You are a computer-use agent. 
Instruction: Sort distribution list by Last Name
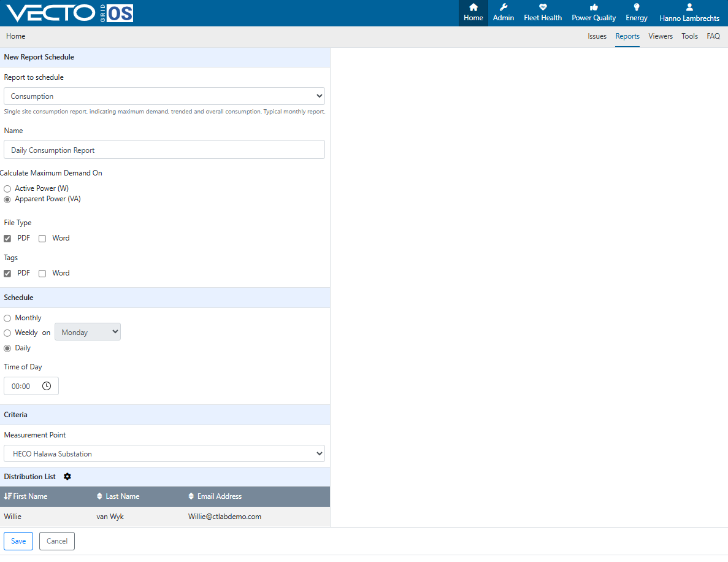click(x=118, y=496)
